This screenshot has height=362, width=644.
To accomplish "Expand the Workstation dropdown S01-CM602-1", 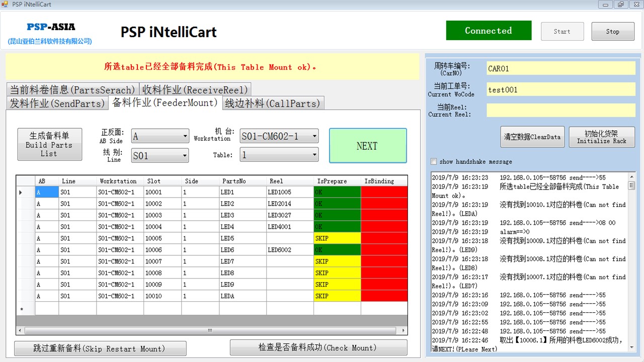I will coord(279,136).
